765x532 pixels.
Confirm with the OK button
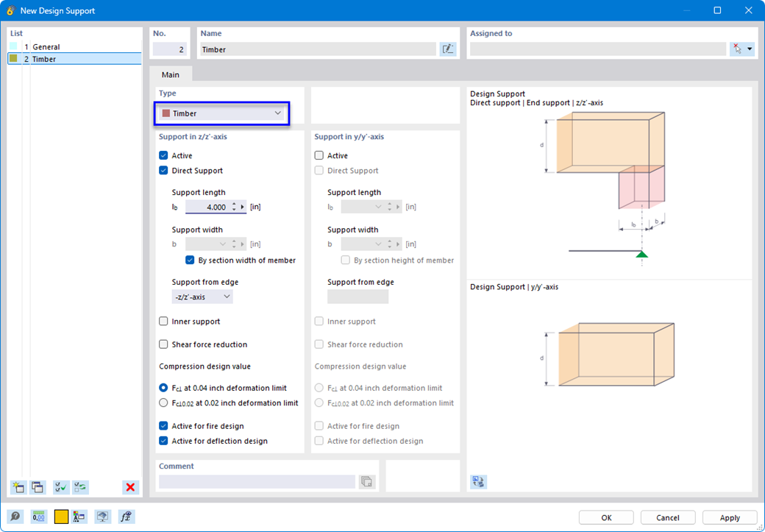click(606, 517)
